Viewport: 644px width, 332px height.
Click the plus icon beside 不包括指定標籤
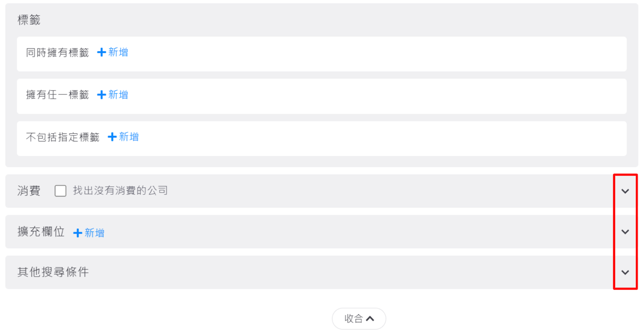(112, 137)
